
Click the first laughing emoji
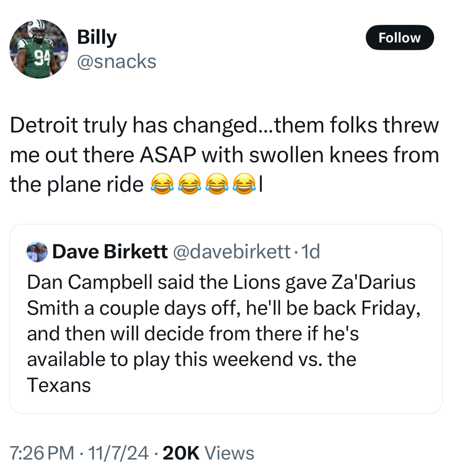[162, 184]
